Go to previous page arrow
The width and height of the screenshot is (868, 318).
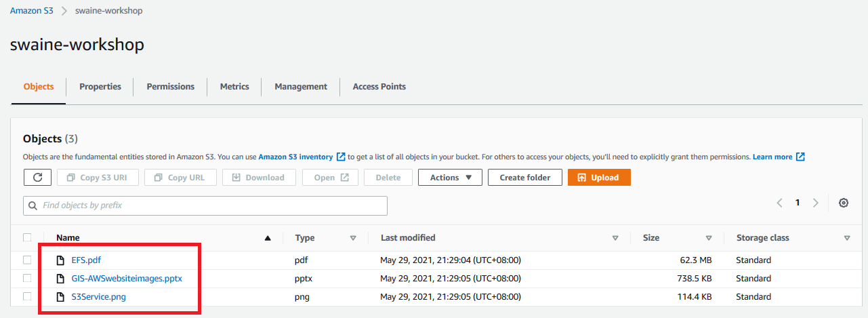pos(780,203)
